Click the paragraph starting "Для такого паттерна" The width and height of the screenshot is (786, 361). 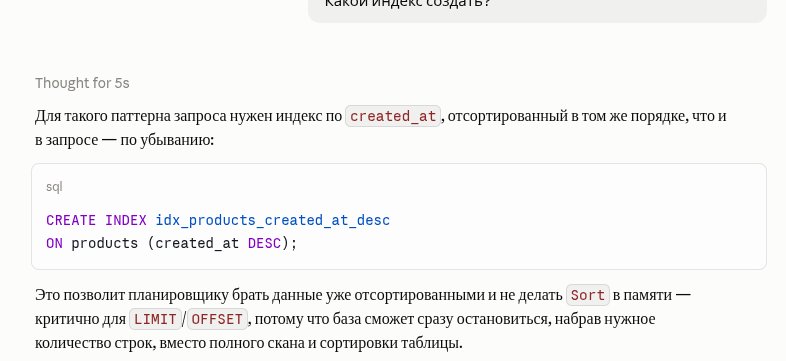click(x=380, y=128)
